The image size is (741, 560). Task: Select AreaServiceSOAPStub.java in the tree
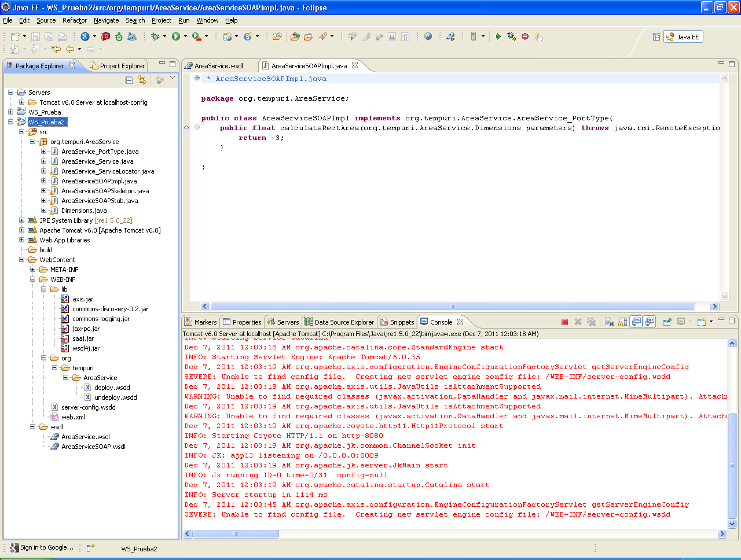pos(100,201)
